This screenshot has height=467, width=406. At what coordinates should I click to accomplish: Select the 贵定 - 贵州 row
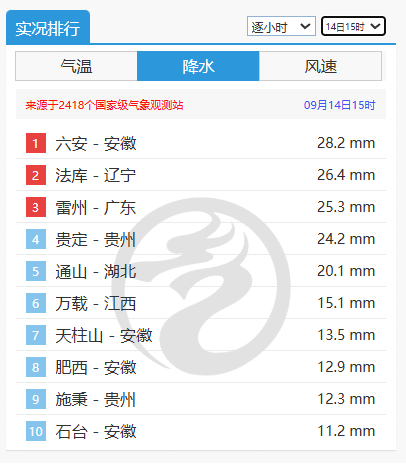click(201, 239)
